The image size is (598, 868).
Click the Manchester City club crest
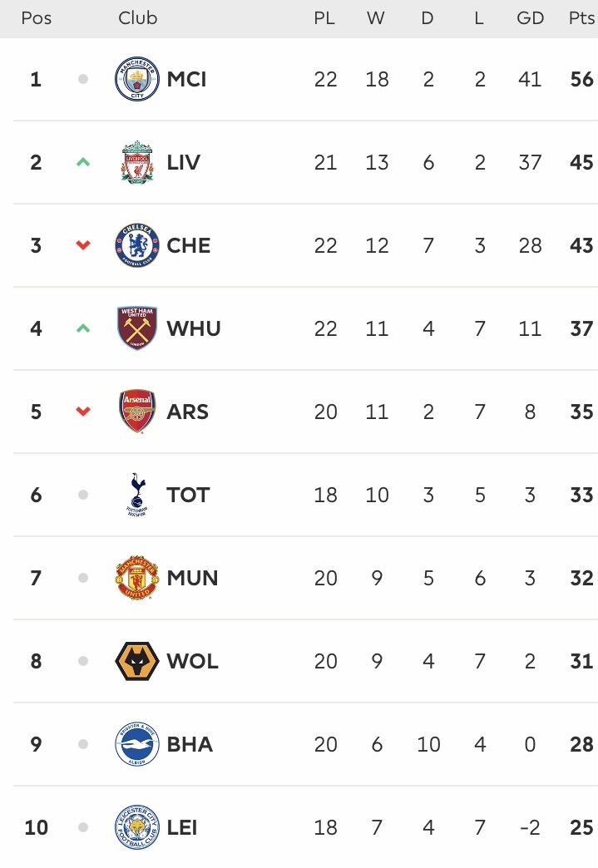tap(136, 79)
